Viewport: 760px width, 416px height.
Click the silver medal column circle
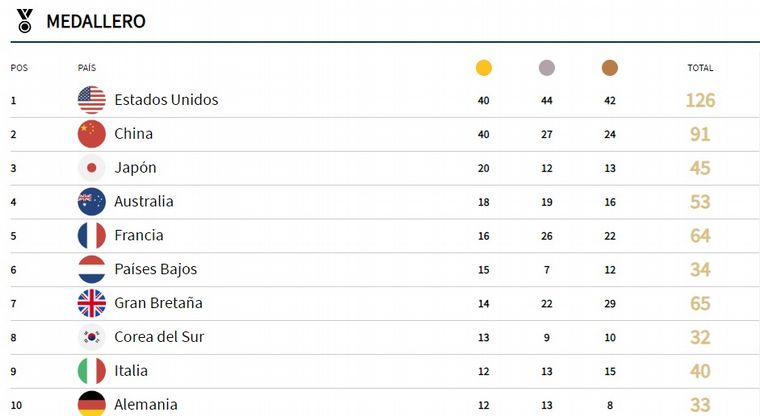click(547, 68)
